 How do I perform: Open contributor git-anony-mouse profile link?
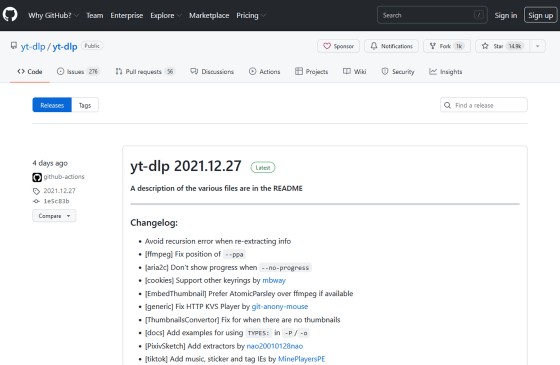point(280,306)
